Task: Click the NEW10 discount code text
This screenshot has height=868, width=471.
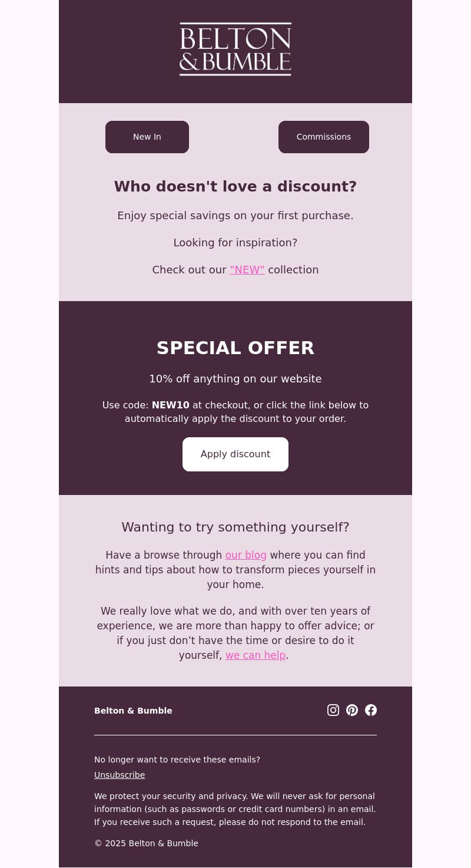Action: click(x=171, y=405)
